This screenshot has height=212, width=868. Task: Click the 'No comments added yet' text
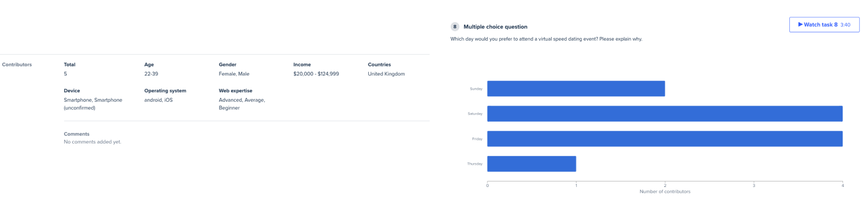pos(93,142)
